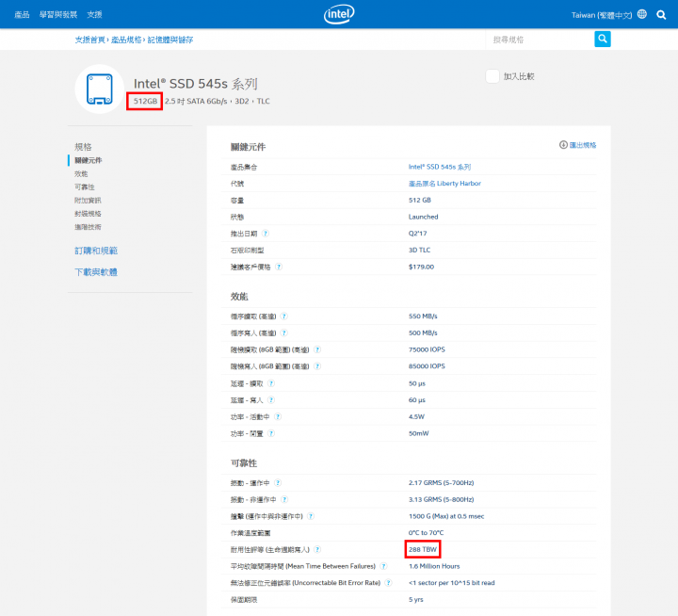678x616 pixels.
Task: Select 效能 in sidebar navigation
Action: [x=81, y=174]
